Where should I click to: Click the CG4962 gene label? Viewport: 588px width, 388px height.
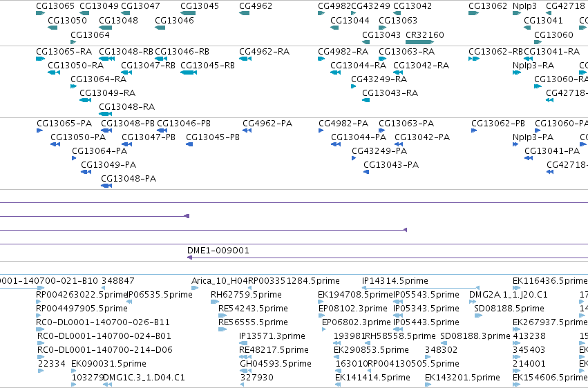(256, 6)
